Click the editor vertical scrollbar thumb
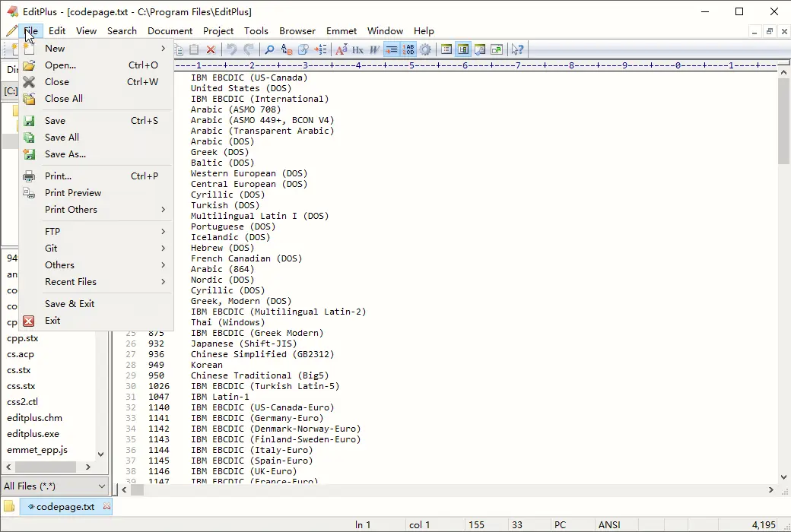This screenshot has height=532, width=791. [783, 121]
